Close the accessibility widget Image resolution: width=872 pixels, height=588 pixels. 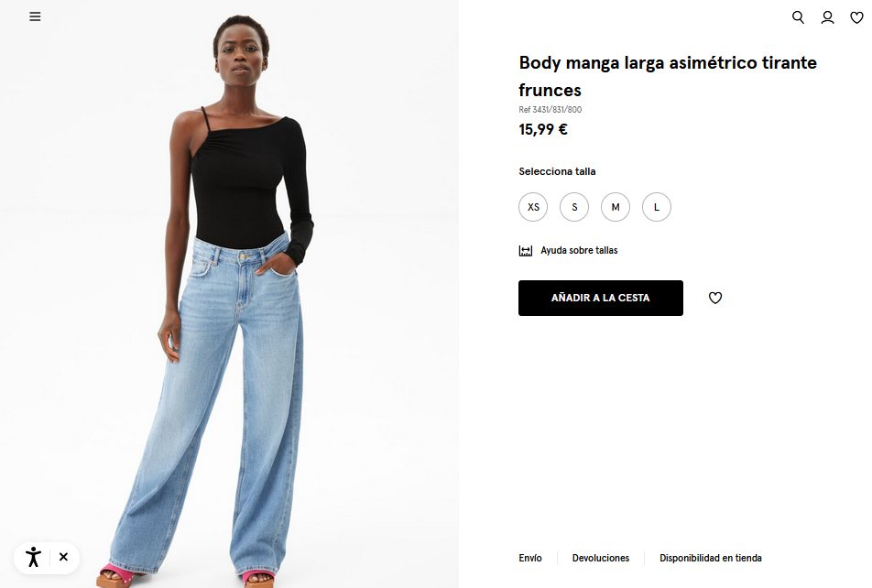point(63,557)
